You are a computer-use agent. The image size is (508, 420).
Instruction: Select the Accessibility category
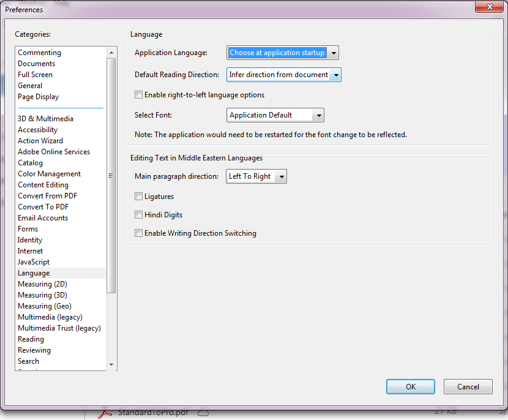[37, 129]
